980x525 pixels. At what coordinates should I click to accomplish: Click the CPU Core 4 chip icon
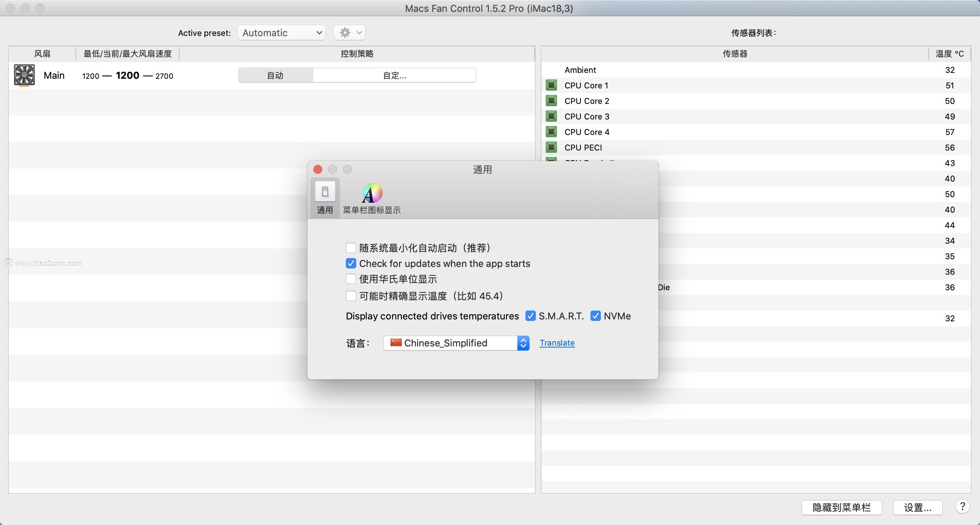pyautogui.click(x=551, y=132)
